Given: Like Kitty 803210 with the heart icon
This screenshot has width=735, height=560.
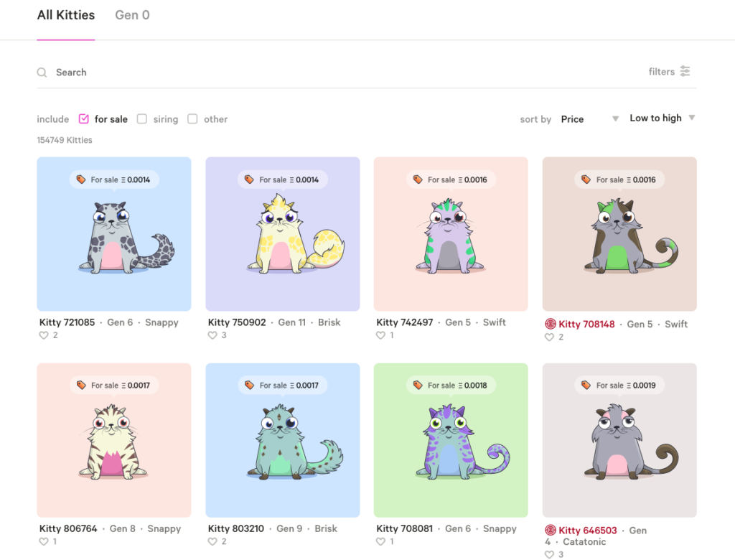Looking at the screenshot, I should click(212, 542).
